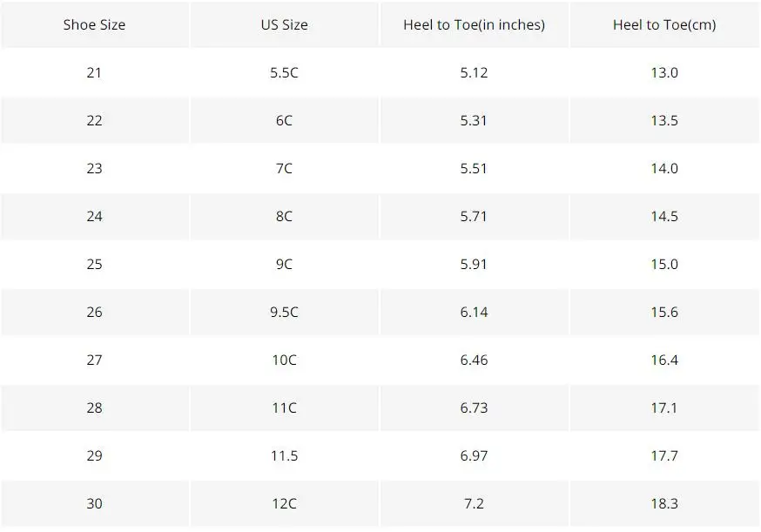Image resolution: width=761 pixels, height=532 pixels.
Task: Click the Shoe Size column header
Action: (x=94, y=24)
